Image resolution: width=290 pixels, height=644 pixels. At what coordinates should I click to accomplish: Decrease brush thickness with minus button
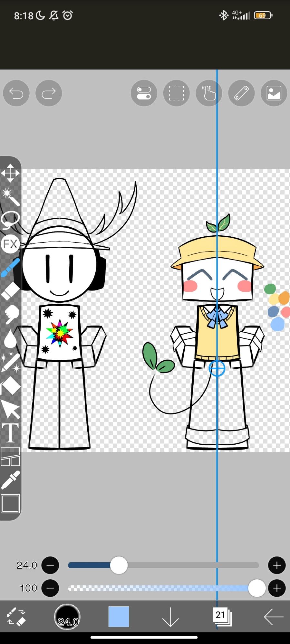[x=50, y=565]
